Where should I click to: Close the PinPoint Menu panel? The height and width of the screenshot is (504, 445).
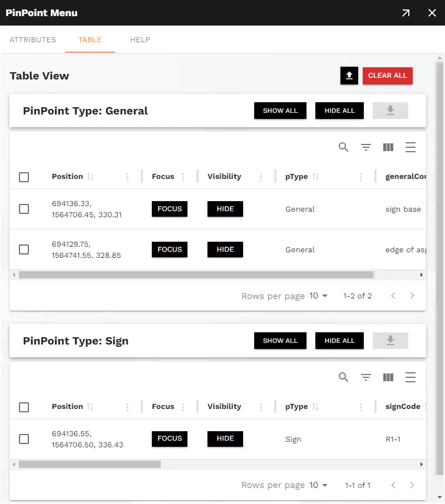[x=432, y=13]
